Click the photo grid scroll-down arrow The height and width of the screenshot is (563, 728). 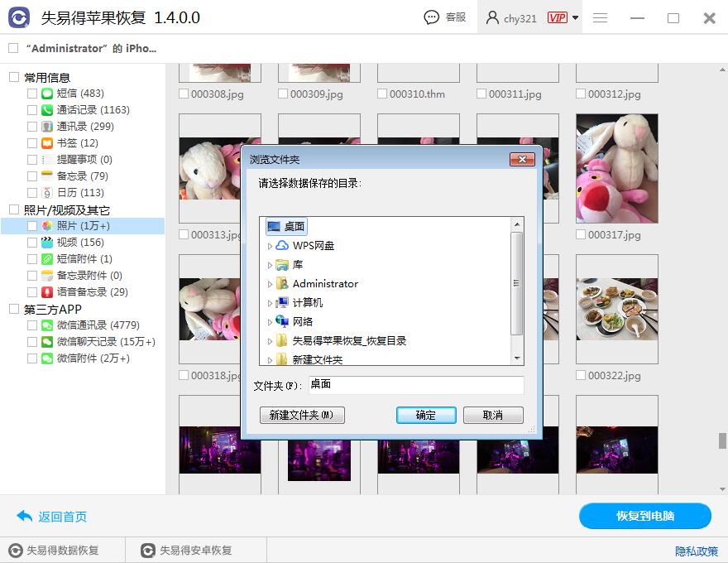722,489
